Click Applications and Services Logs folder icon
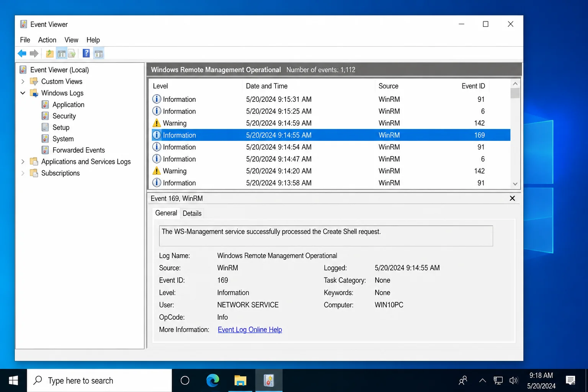588x392 pixels. pyautogui.click(x=34, y=162)
